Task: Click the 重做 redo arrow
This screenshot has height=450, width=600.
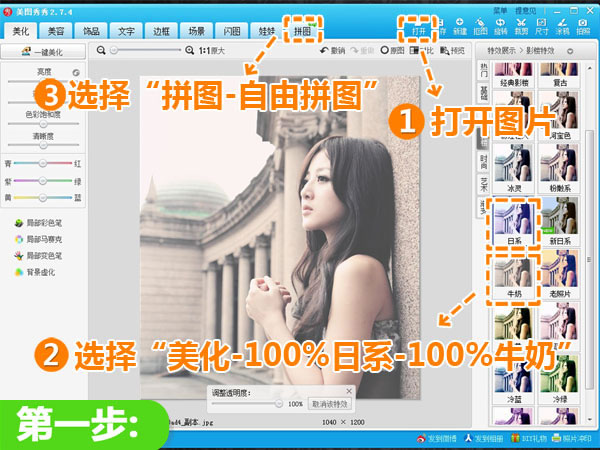Action: (x=362, y=51)
